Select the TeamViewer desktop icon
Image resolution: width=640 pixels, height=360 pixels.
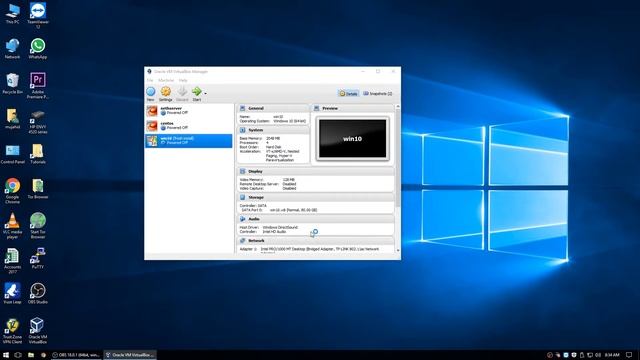(x=38, y=16)
